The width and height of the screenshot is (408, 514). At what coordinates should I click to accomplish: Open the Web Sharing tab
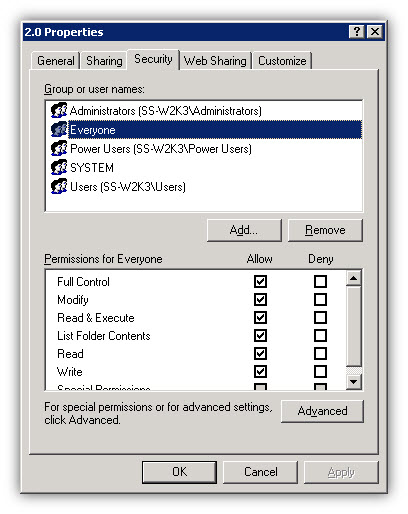point(215,61)
